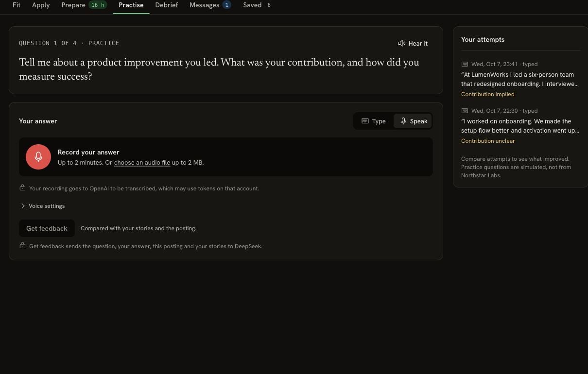Screen dimensions: 588x374
Task: Click the 16 h badge on Prepare
Action: click(x=98, y=5)
